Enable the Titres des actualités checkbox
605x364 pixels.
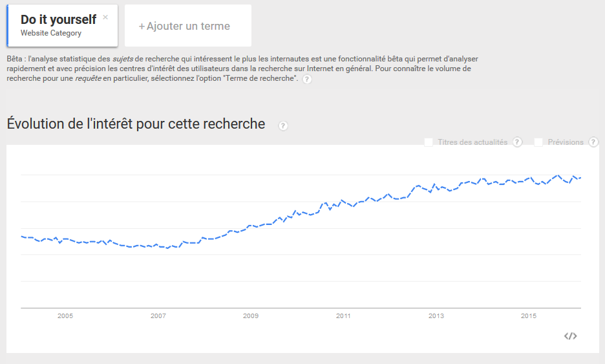429,142
